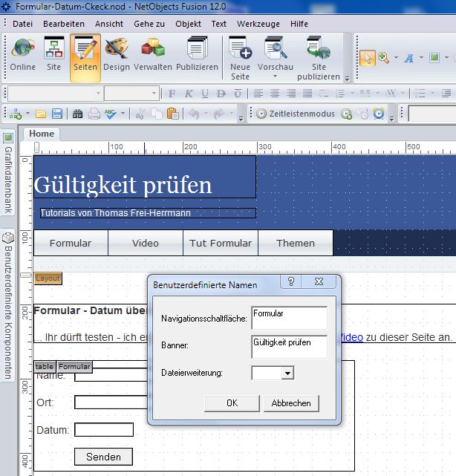Viewport: 456px width, 476px height.
Task: Click the Navigationsschaltfläche text field
Action: pos(289,318)
